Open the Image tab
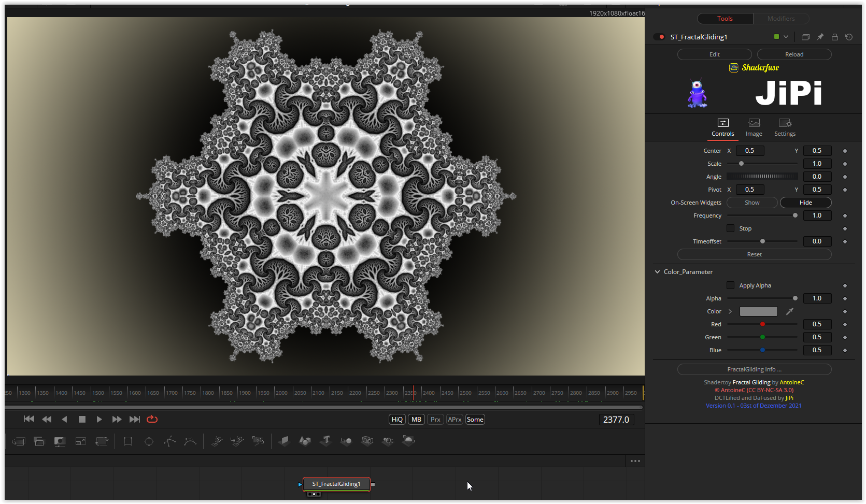Screen dimensions: 866x504 [754, 127]
